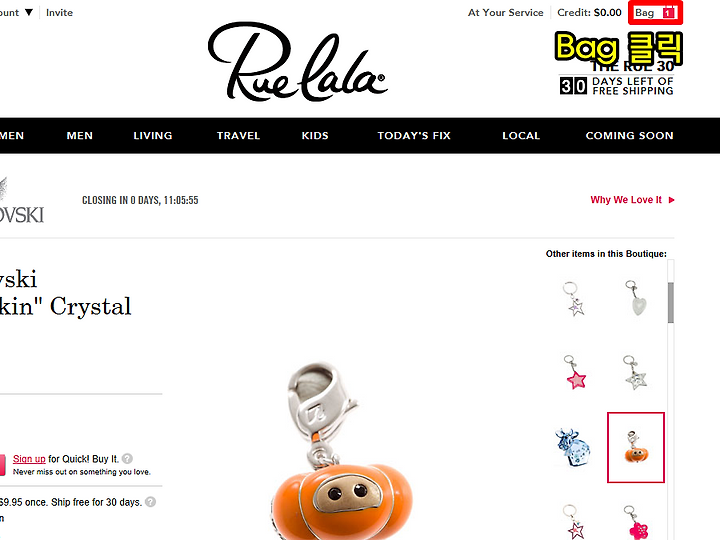Screen dimensions: 720x540
Task: Click the boutique items scrollbar thumb
Action: point(671,303)
